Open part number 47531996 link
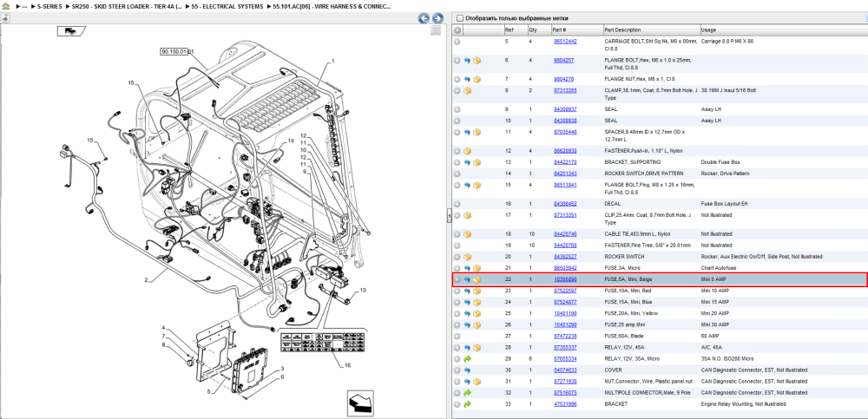 (565, 404)
